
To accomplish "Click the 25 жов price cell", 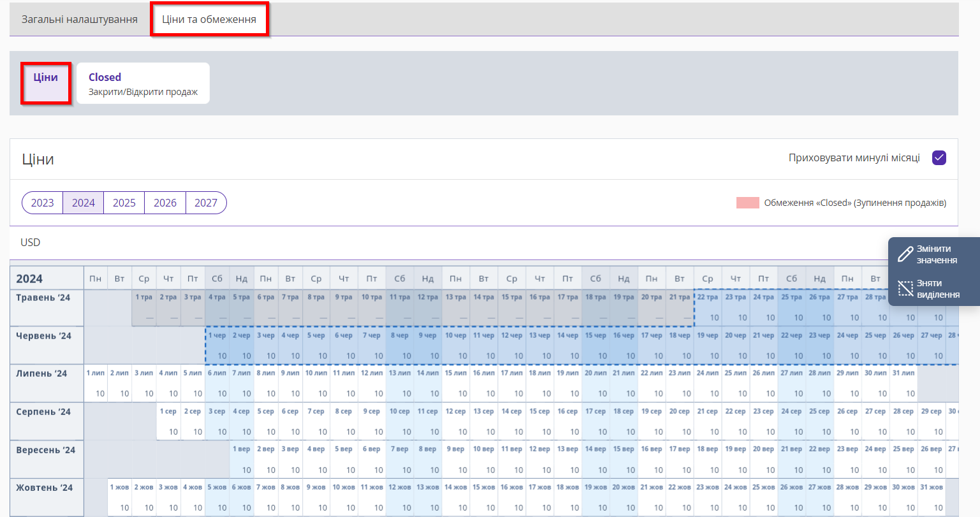I will (x=764, y=497).
